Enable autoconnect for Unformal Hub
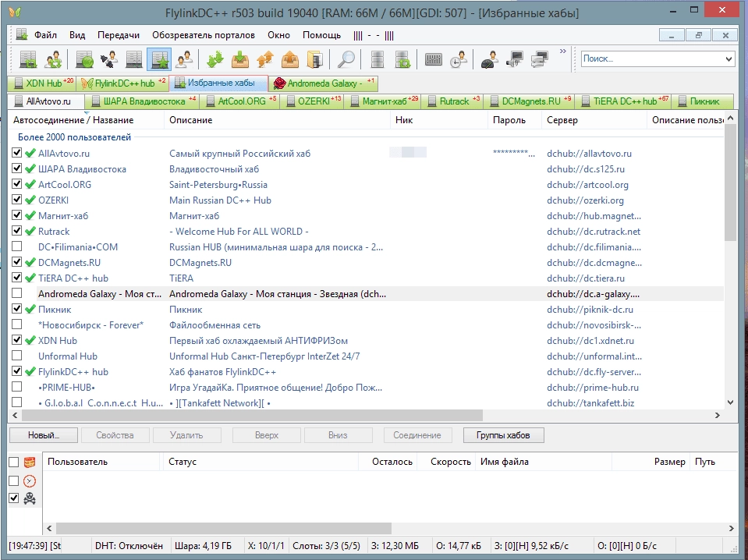This screenshot has height=560, width=748. (x=16, y=356)
